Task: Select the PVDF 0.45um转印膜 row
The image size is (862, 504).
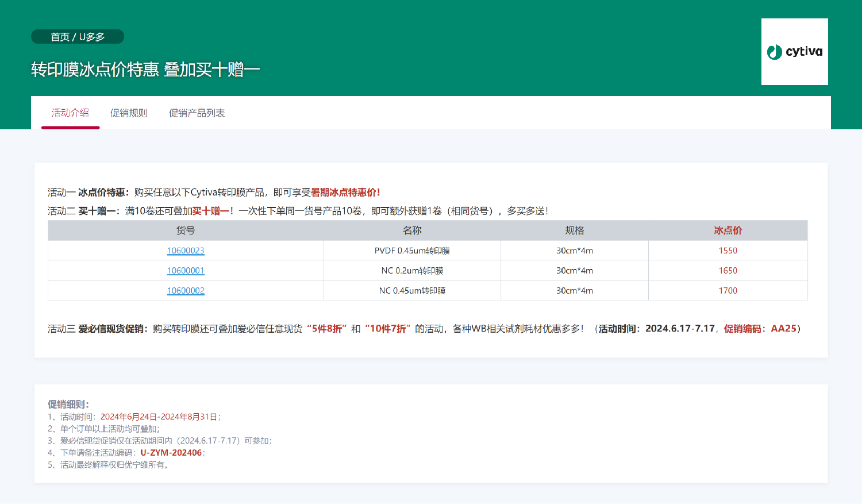Action: click(x=412, y=251)
